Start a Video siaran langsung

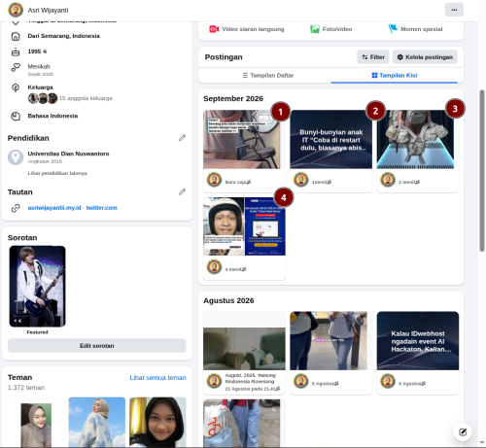point(247,29)
